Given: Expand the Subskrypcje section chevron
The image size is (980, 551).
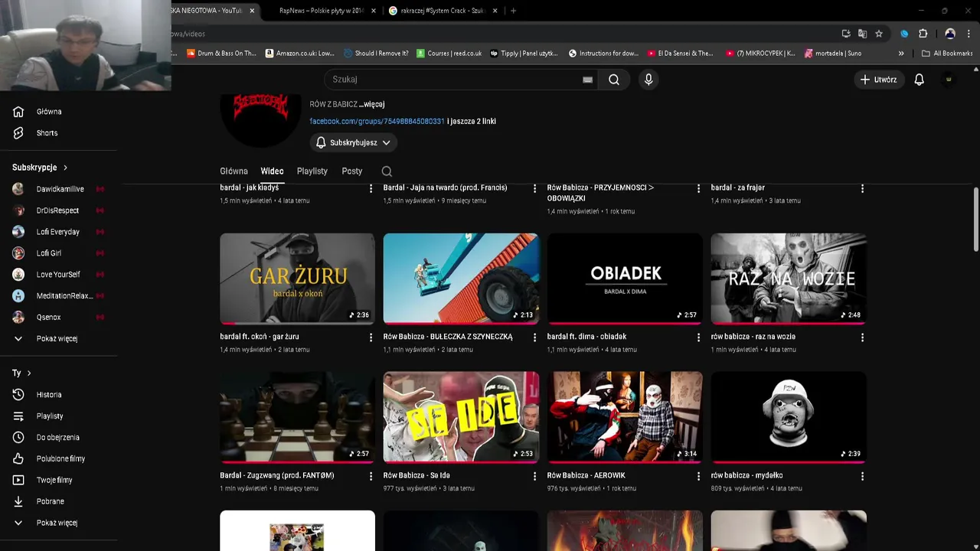Looking at the screenshot, I should point(65,168).
